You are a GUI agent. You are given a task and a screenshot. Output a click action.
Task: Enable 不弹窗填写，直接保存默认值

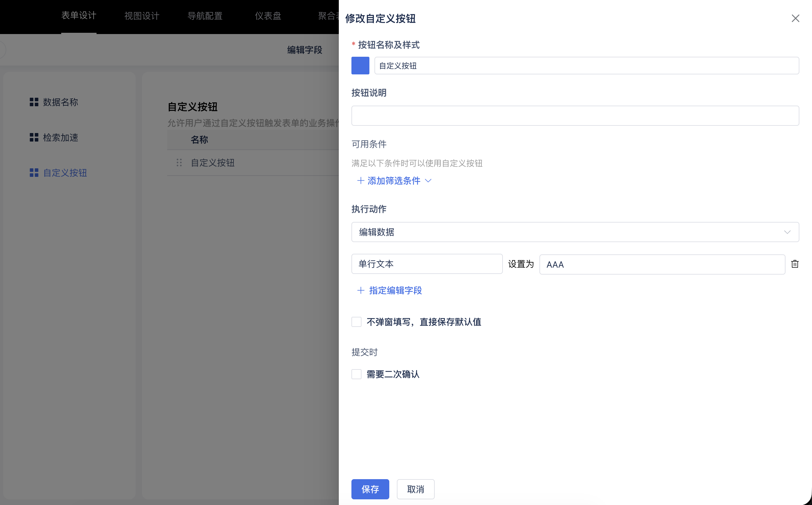click(356, 322)
